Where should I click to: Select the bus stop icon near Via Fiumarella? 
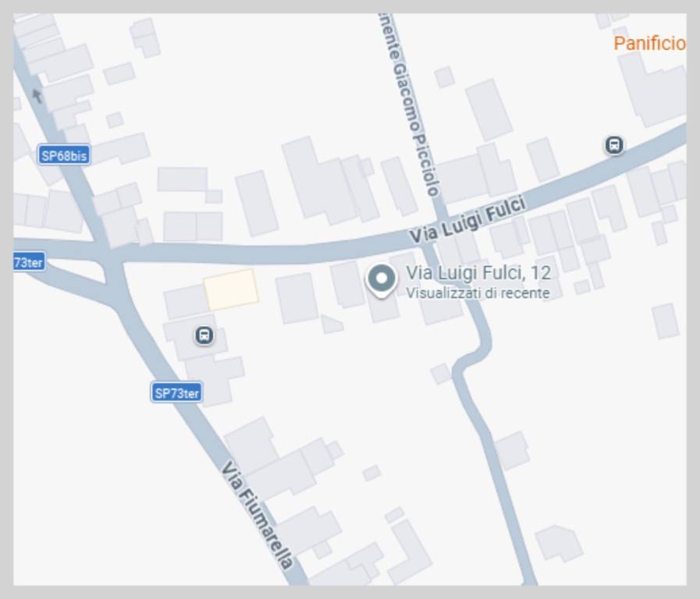coord(204,335)
